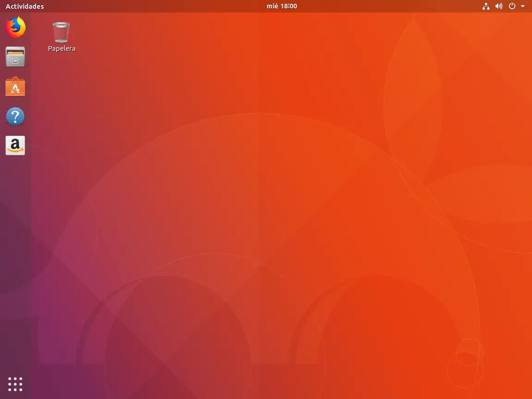Open the Actividades overview
Screen dimensions: 532x399
click(x=25, y=6)
